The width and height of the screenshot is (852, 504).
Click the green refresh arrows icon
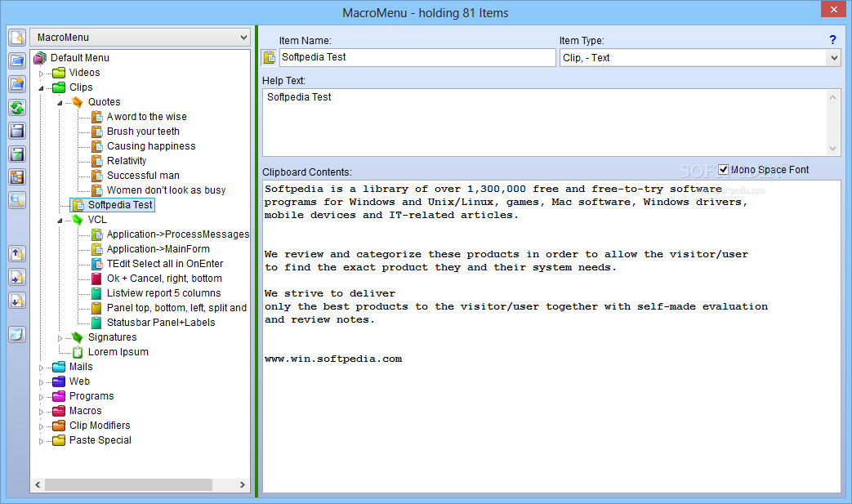coord(17,108)
